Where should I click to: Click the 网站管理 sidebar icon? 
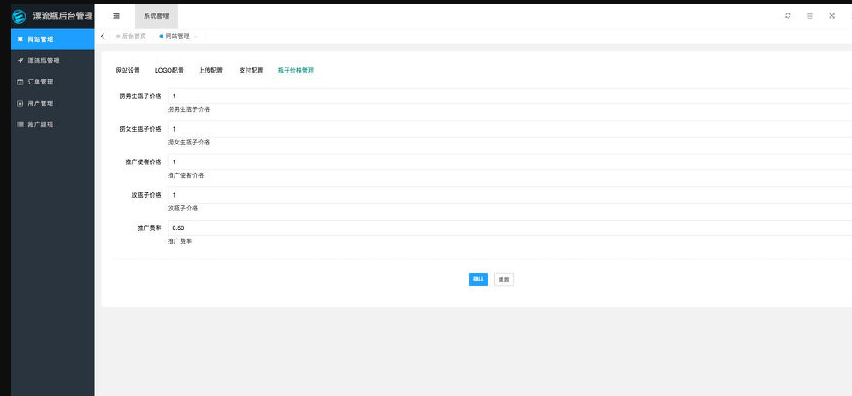(20, 39)
